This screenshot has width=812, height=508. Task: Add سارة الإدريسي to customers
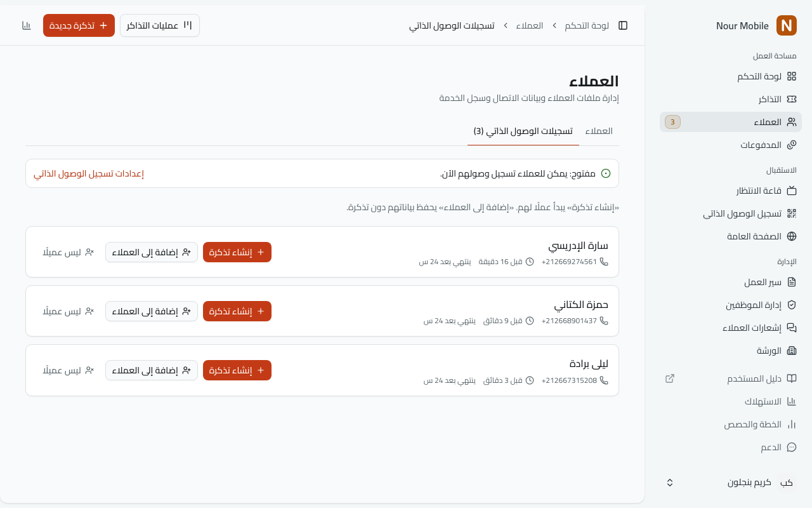(152, 252)
